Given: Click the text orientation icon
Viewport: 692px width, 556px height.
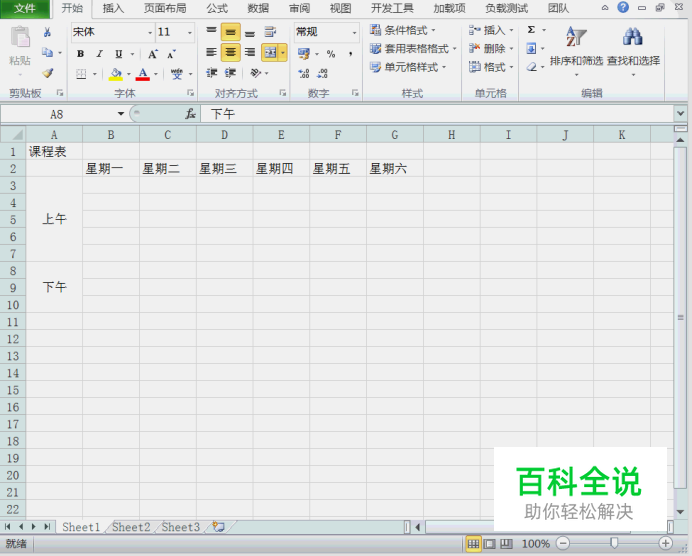Looking at the screenshot, I should point(256,73).
